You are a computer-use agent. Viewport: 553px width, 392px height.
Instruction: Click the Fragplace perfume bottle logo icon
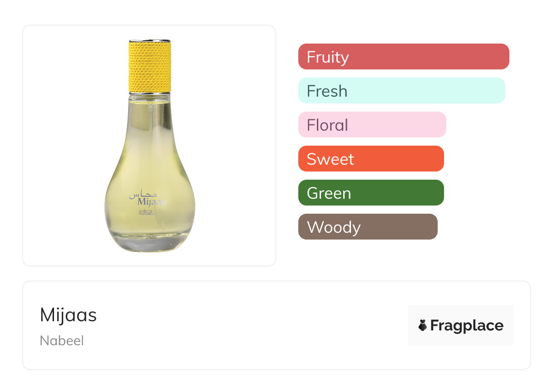(423, 325)
